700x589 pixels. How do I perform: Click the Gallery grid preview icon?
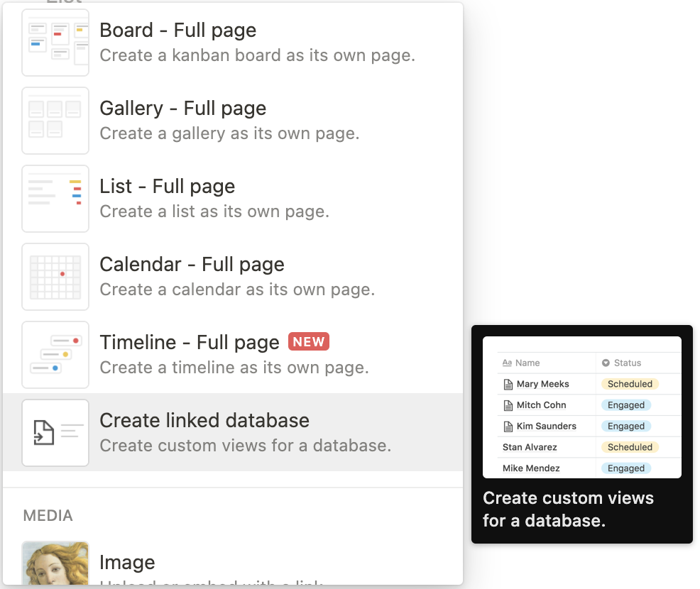(x=55, y=121)
